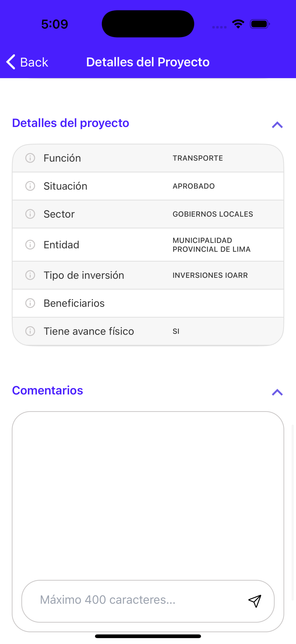The height and width of the screenshot is (644, 296).
Task: Tap the Tipo de inversión row label
Action: click(84, 275)
